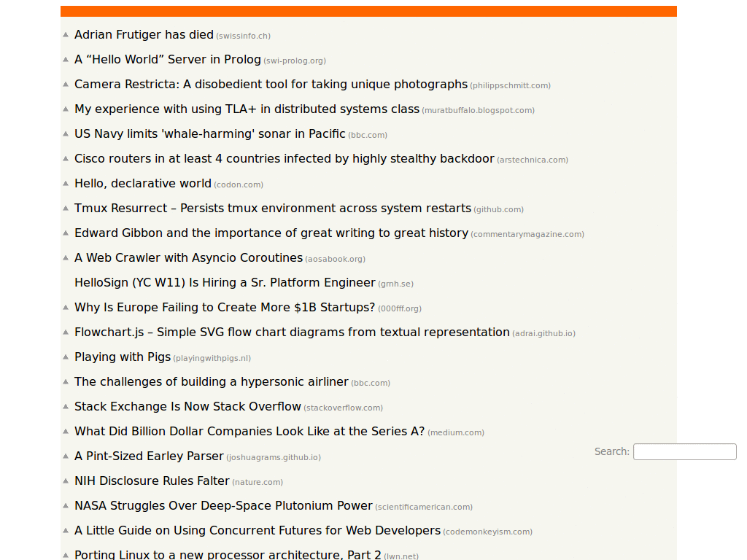747x560 pixels.
Task: Upvote the Cisco routers backdoor story
Action: [x=66, y=158]
